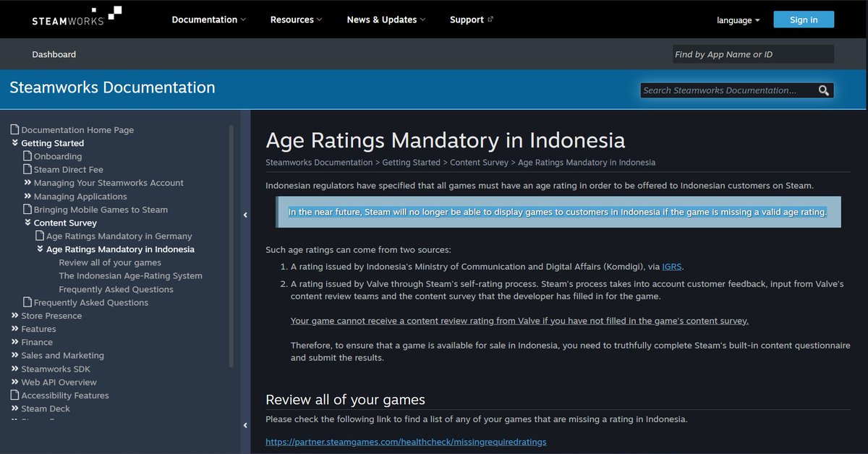Open nested Frequently Asked Questions under Indonesia
Viewport: 868px width, 454px height.
(x=116, y=289)
